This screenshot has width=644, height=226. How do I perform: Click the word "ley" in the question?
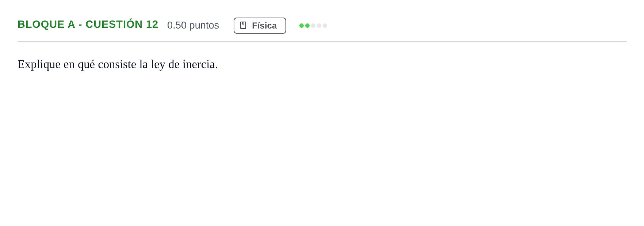point(158,65)
